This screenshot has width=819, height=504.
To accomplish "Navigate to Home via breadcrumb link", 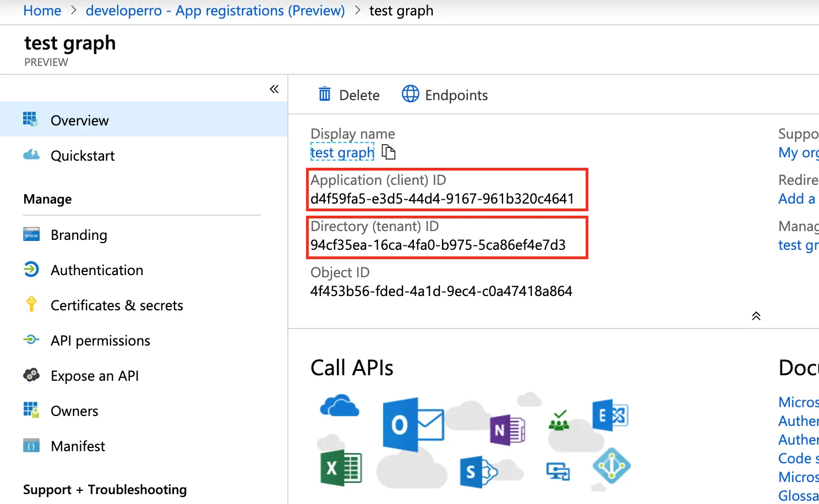I will pos(42,10).
